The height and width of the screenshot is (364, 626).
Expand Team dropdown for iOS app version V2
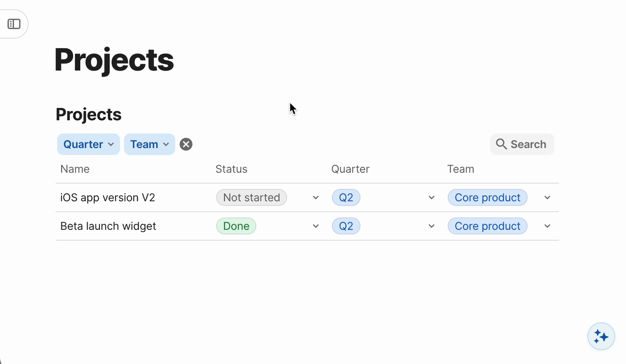(547, 197)
